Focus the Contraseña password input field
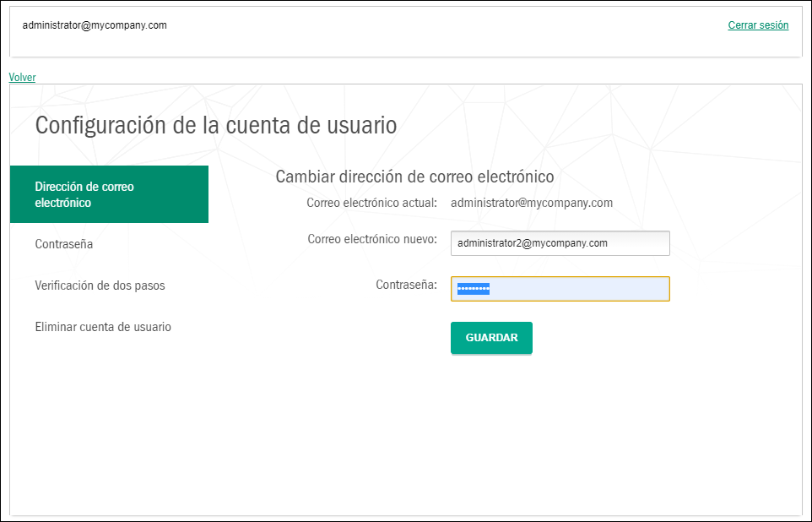The height and width of the screenshot is (522, 812). pos(560,289)
